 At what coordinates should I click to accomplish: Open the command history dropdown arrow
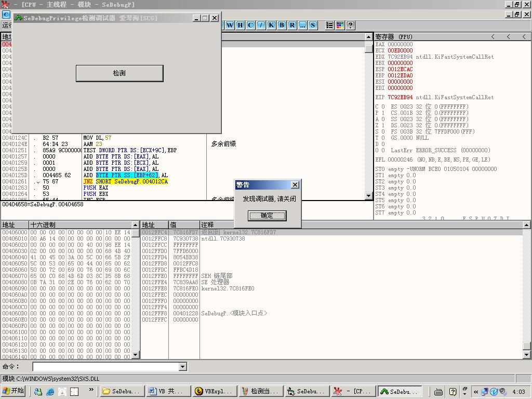click(182, 366)
